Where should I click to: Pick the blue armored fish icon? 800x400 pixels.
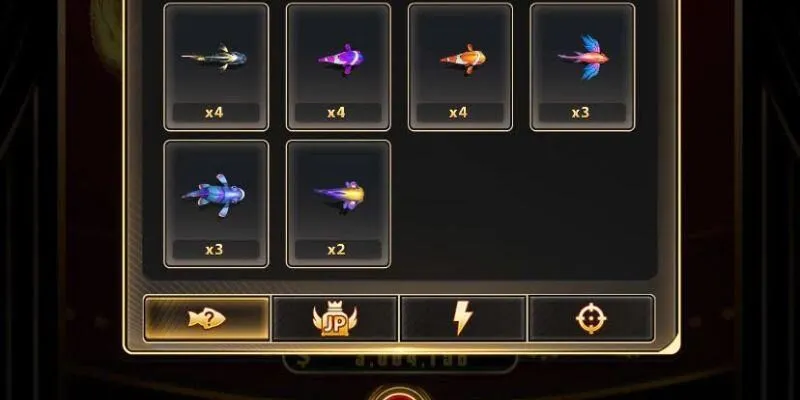[x=214, y=194]
